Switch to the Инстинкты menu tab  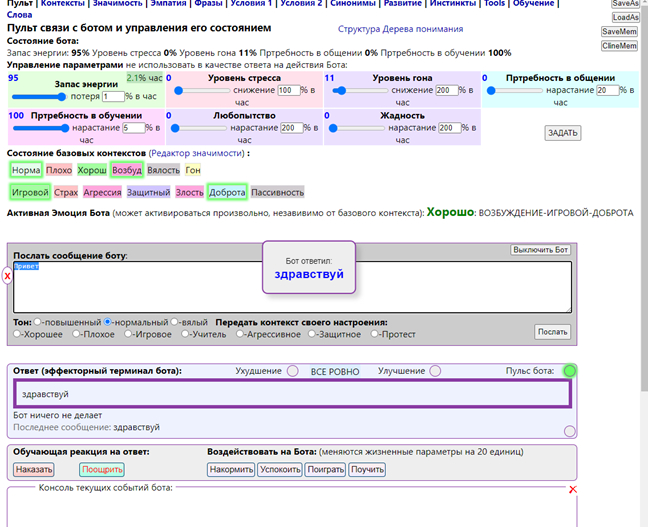tap(453, 3)
